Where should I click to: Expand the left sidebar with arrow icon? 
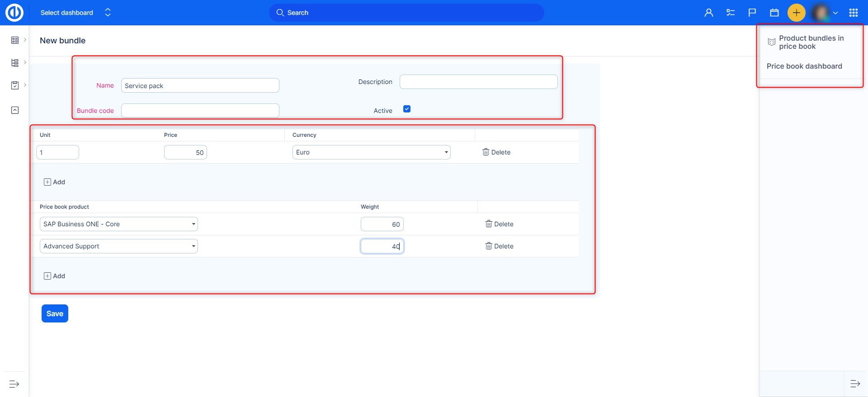click(x=14, y=384)
